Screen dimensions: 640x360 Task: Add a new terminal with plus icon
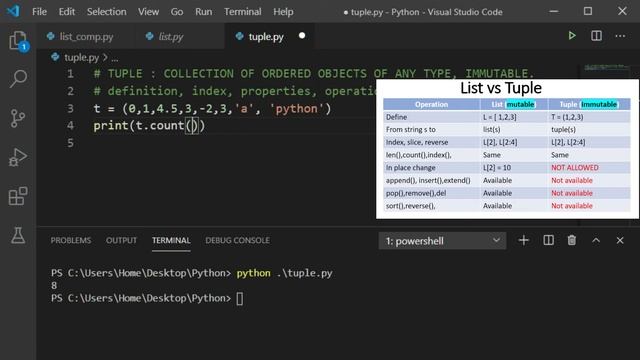524,240
